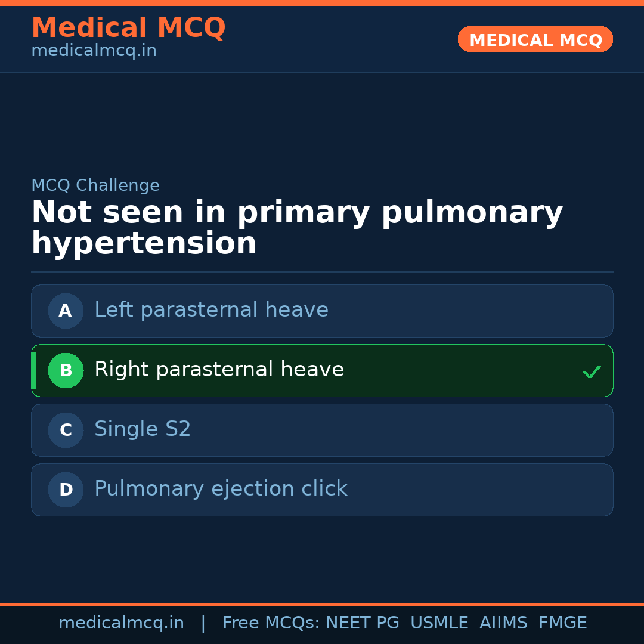Click the MCQ Challenge label
Viewport: 644px width, 644px height.
coord(95,185)
